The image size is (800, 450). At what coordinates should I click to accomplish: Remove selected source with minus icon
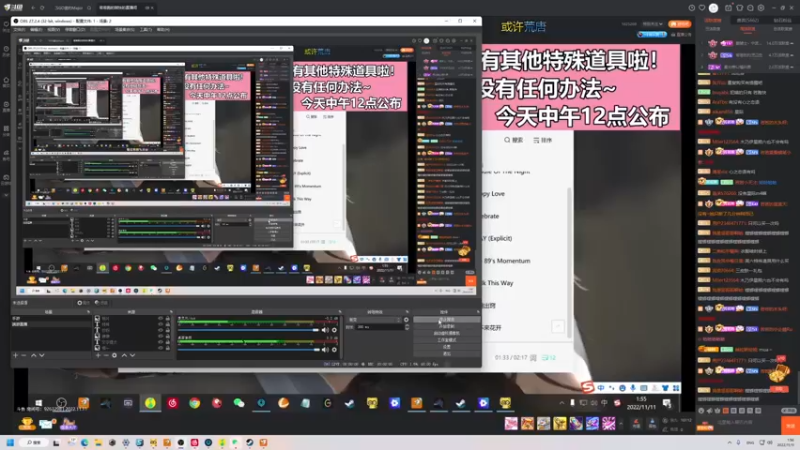coord(106,355)
